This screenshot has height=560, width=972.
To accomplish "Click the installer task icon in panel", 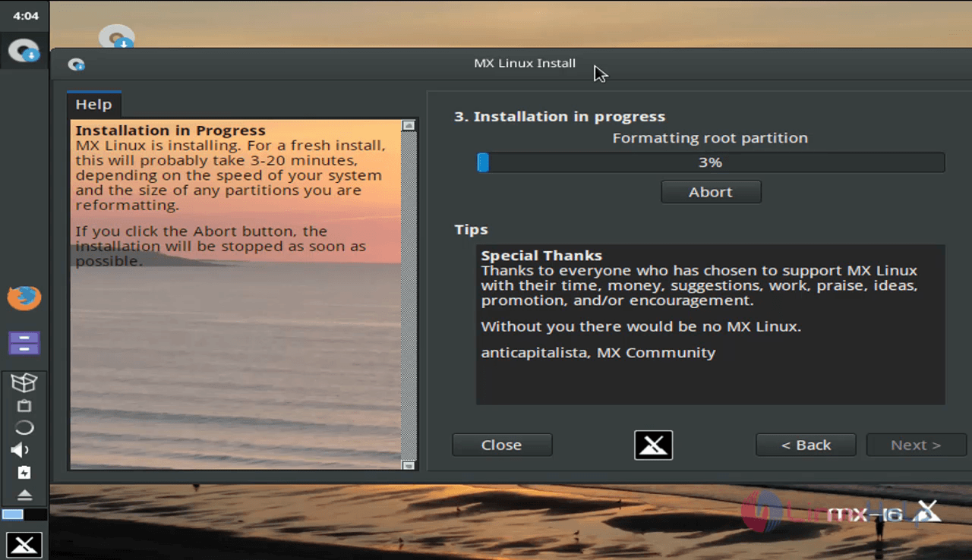I will [x=23, y=51].
